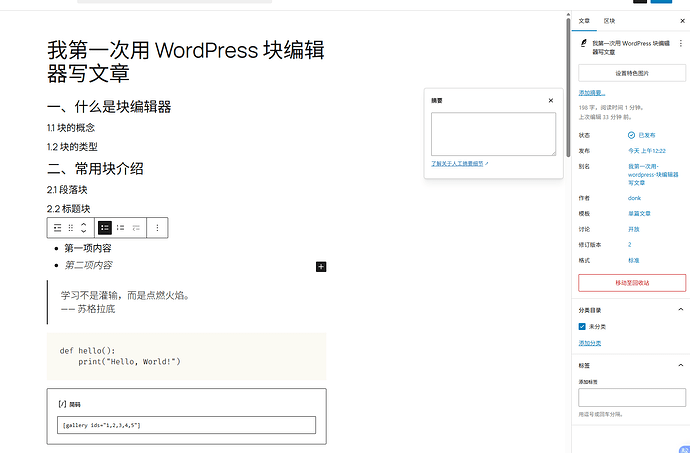Click the quote 学习不是灌输
The height and width of the screenshot is (453, 690).
[127, 295]
